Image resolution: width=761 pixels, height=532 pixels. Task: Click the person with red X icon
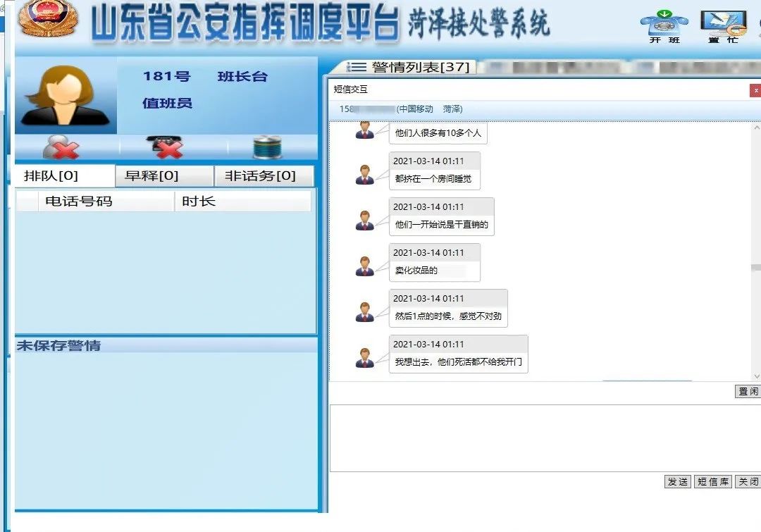61,147
